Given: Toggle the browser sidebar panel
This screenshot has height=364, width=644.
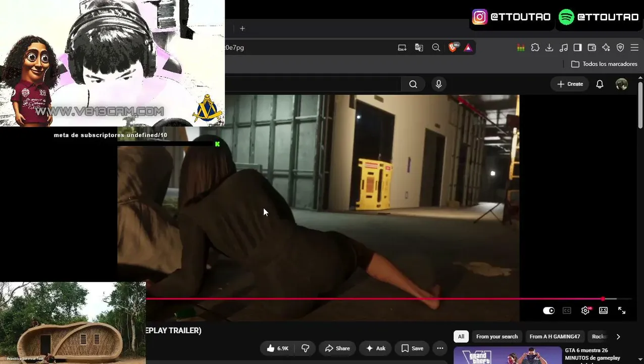Looking at the screenshot, I should pos(578,48).
